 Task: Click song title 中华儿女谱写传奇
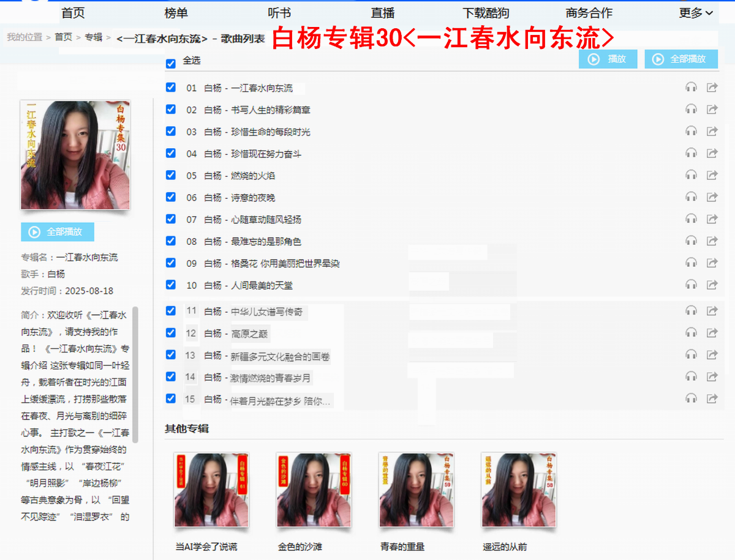point(267,312)
